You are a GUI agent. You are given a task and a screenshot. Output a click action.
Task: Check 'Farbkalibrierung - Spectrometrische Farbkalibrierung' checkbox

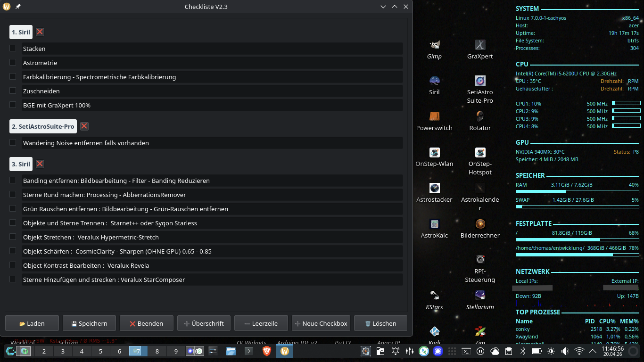tap(13, 76)
